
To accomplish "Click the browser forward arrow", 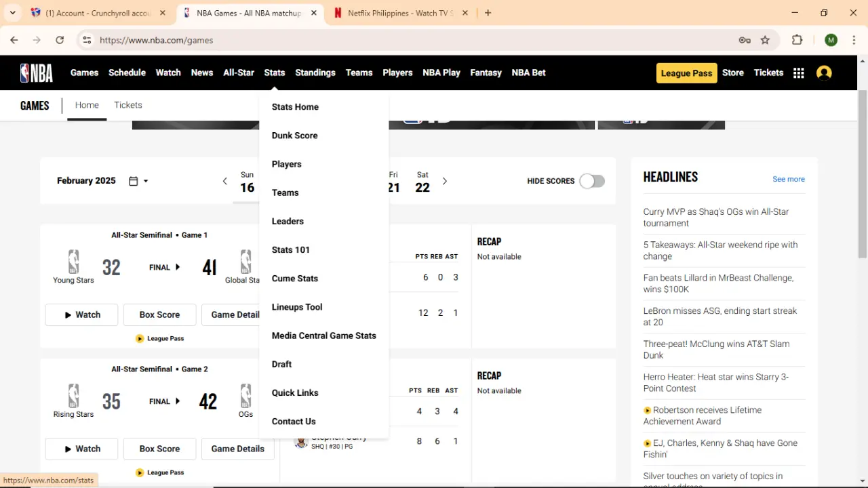I will [37, 40].
